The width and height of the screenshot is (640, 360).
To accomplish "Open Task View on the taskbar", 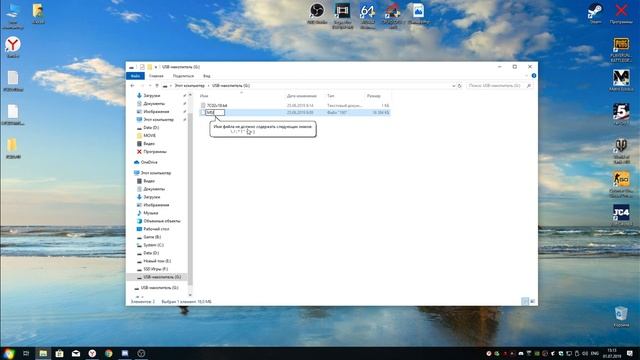I will [x=26, y=353].
